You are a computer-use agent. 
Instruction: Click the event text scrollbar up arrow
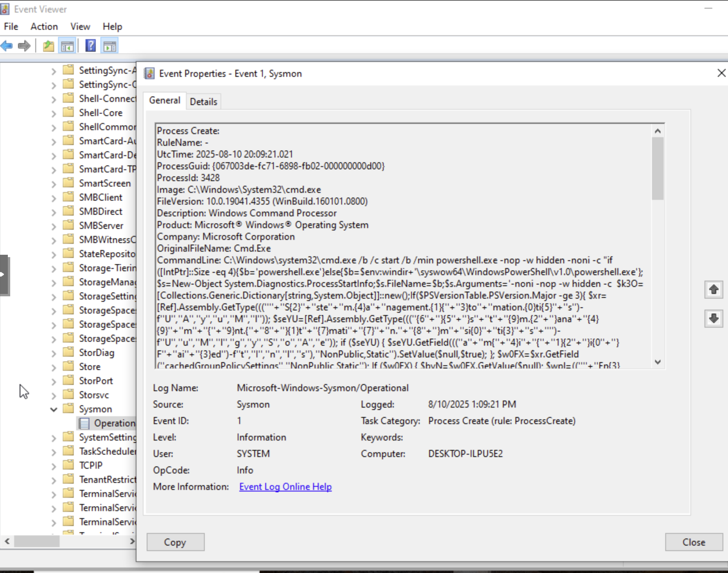tap(658, 131)
